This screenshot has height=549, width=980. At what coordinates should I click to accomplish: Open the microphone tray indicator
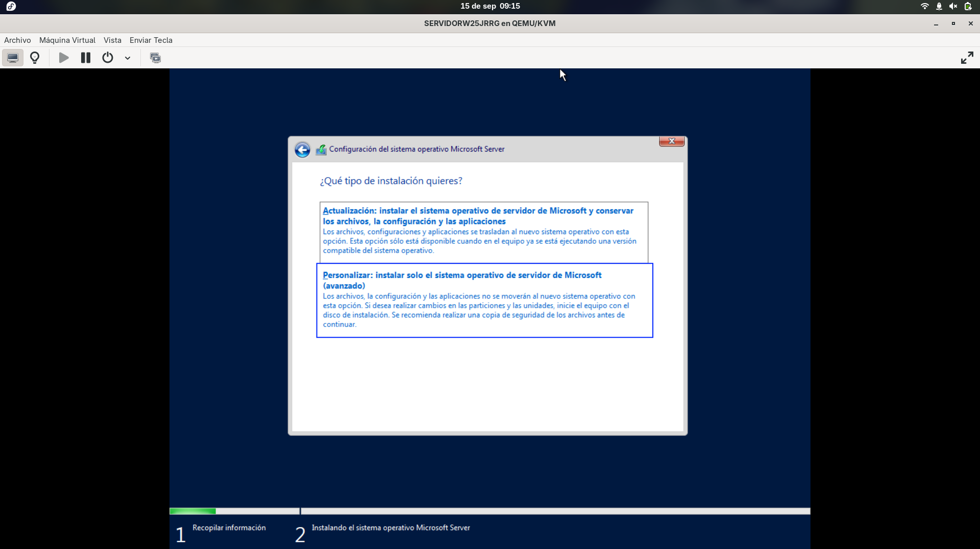click(939, 6)
